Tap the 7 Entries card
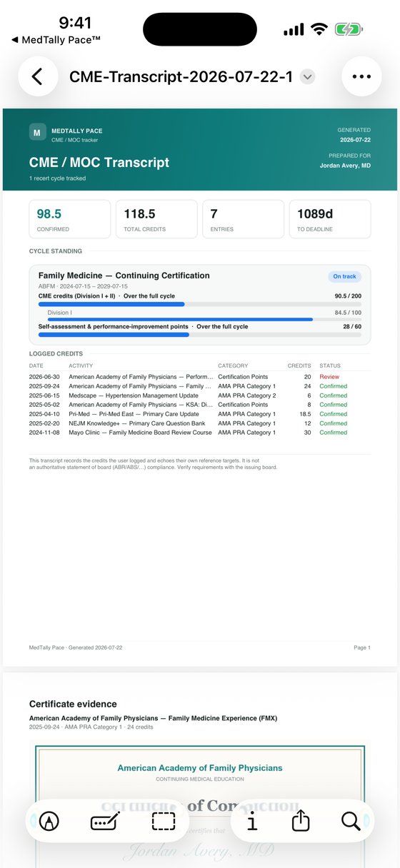400x868 pixels. 243,218
